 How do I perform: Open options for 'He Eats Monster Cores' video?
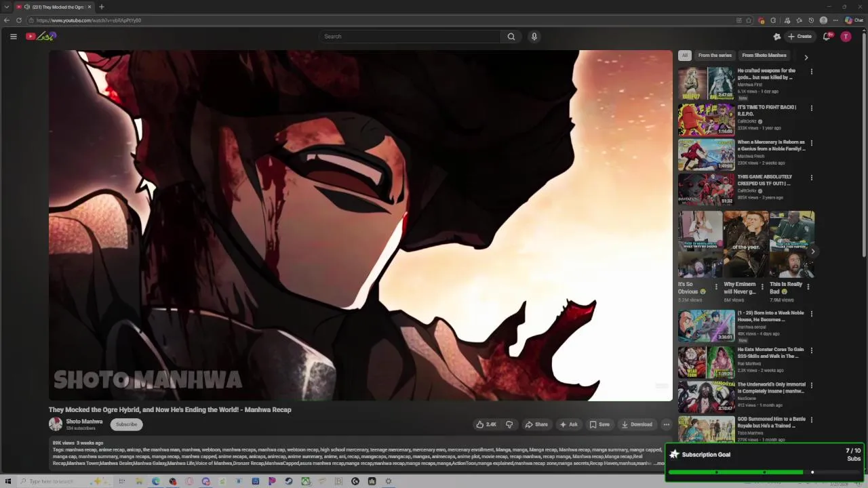(811, 351)
